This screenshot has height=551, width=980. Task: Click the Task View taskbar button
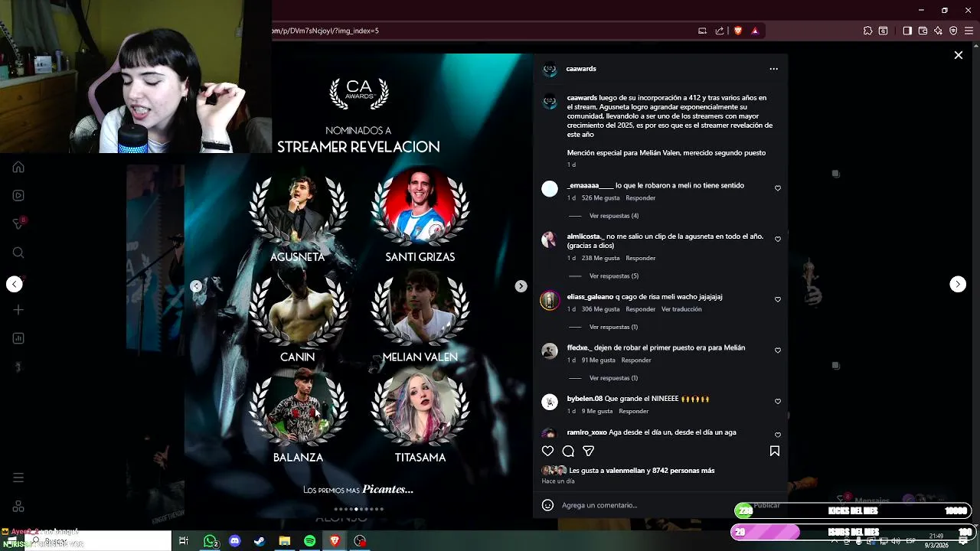tap(184, 541)
